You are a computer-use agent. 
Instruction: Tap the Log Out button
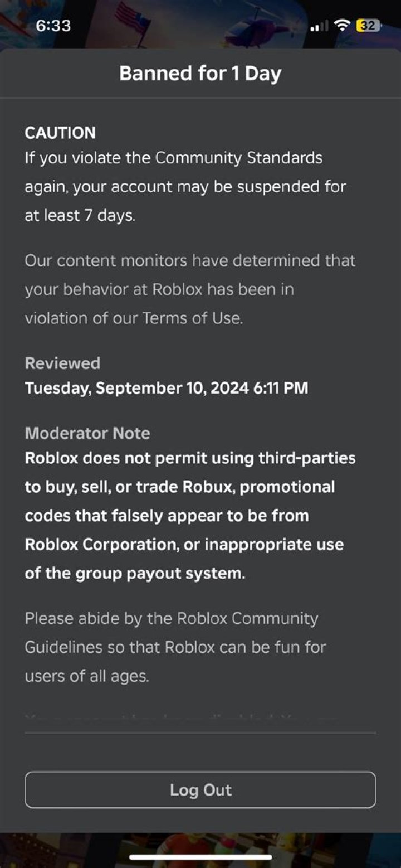point(200,789)
